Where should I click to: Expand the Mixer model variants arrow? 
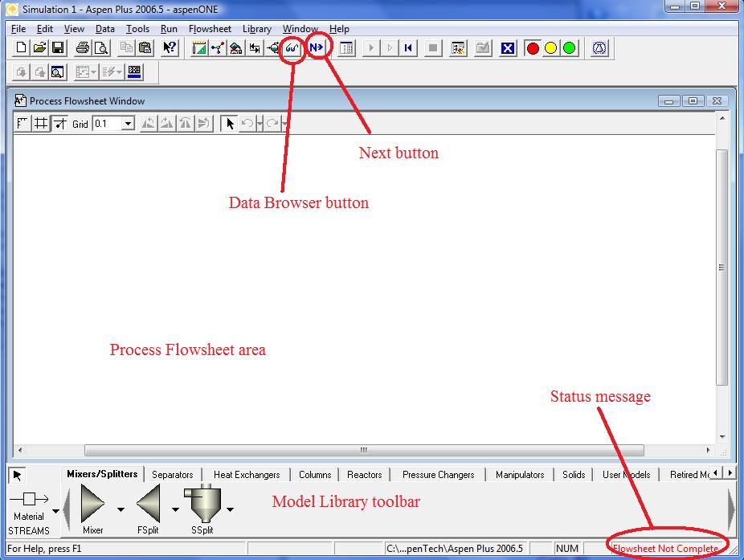121,509
